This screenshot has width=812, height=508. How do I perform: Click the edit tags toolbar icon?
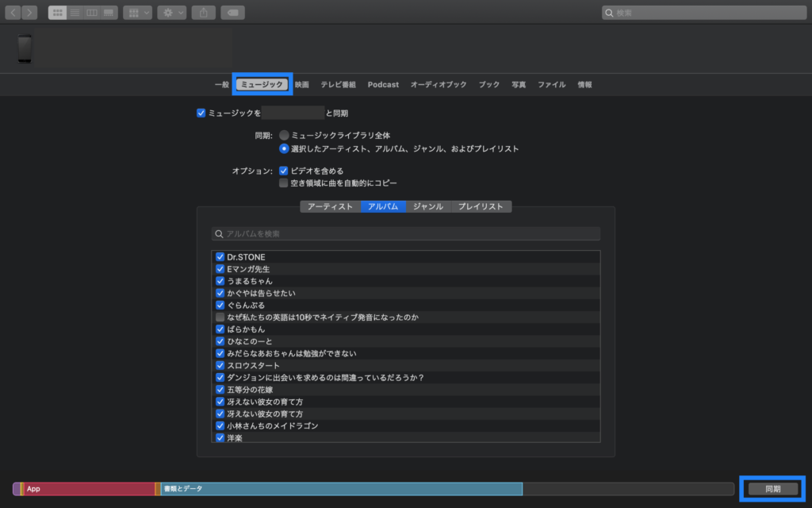(x=233, y=13)
